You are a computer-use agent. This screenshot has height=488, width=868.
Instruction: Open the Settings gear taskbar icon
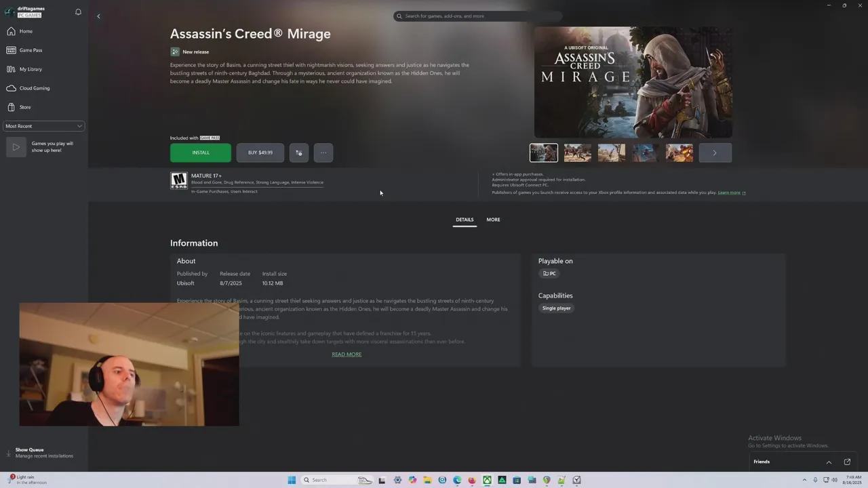397,480
